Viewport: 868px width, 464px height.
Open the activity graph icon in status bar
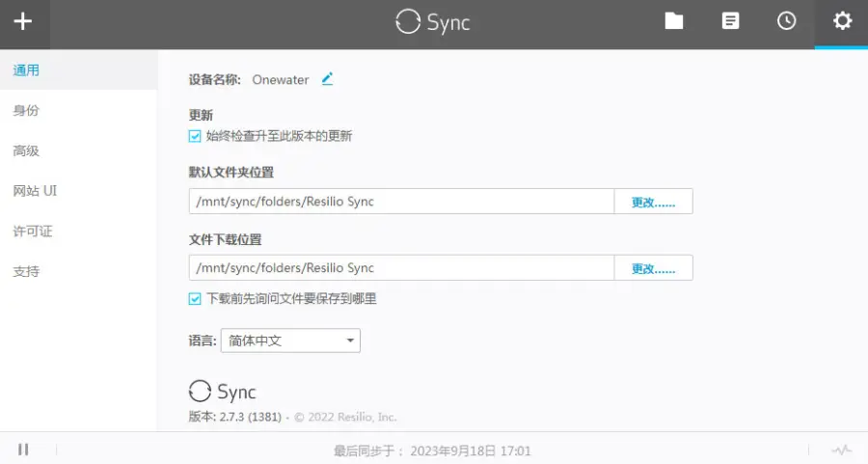[841, 450]
